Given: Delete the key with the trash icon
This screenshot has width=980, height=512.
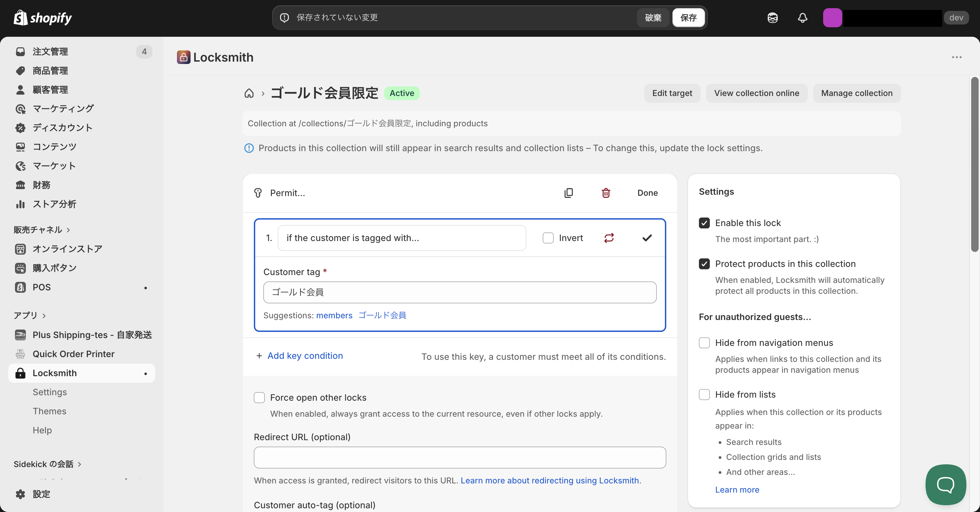Looking at the screenshot, I should (606, 193).
